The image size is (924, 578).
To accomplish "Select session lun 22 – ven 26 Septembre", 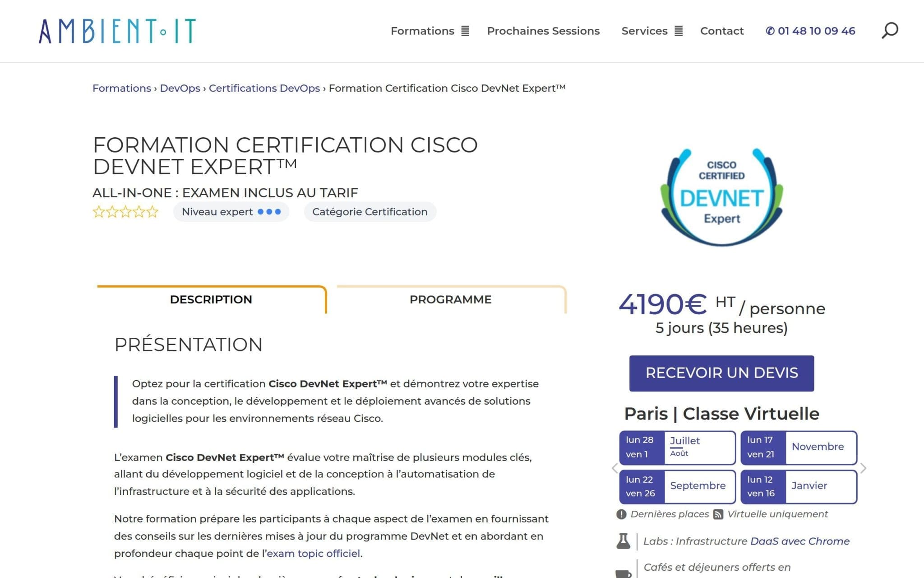I will pyautogui.click(x=677, y=487).
